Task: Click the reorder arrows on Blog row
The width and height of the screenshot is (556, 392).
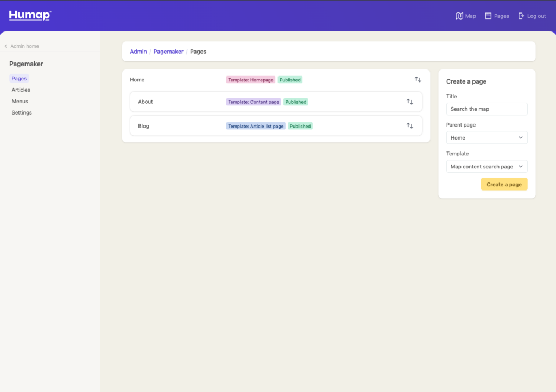Action: click(410, 126)
